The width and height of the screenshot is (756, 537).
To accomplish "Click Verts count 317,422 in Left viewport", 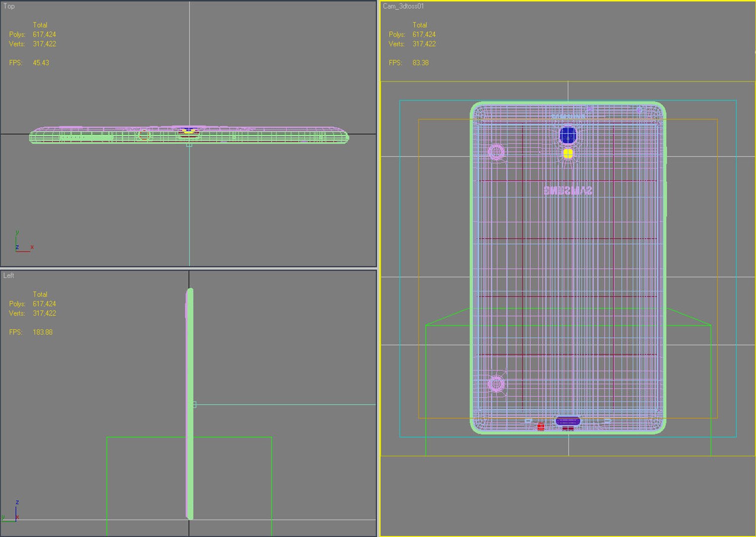I will pyautogui.click(x=44, y=313).
